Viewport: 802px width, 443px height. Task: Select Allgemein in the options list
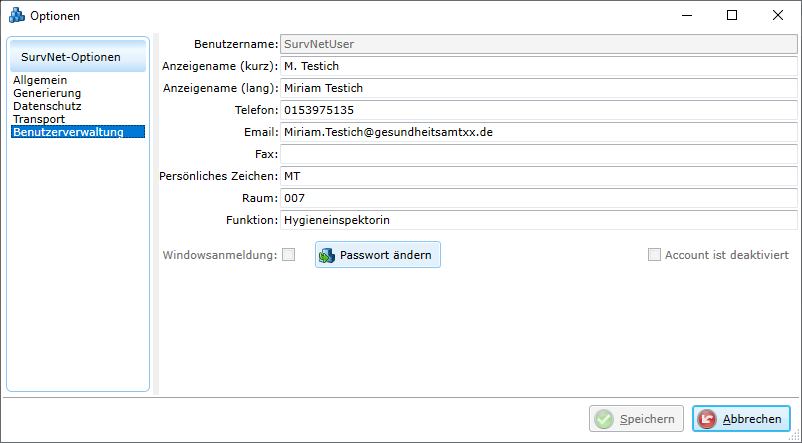(x=38, y=80)
